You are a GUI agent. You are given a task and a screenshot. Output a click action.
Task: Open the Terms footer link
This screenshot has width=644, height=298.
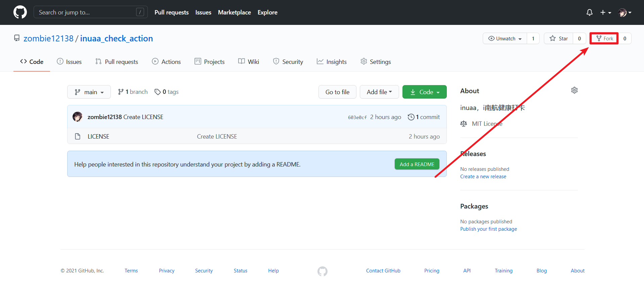(x=131, y=271)
